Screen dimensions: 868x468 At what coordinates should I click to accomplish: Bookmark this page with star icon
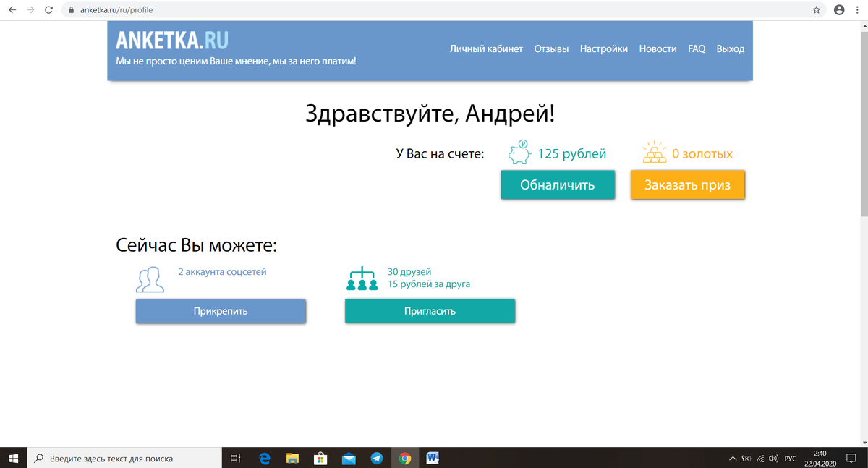[817, 10]
